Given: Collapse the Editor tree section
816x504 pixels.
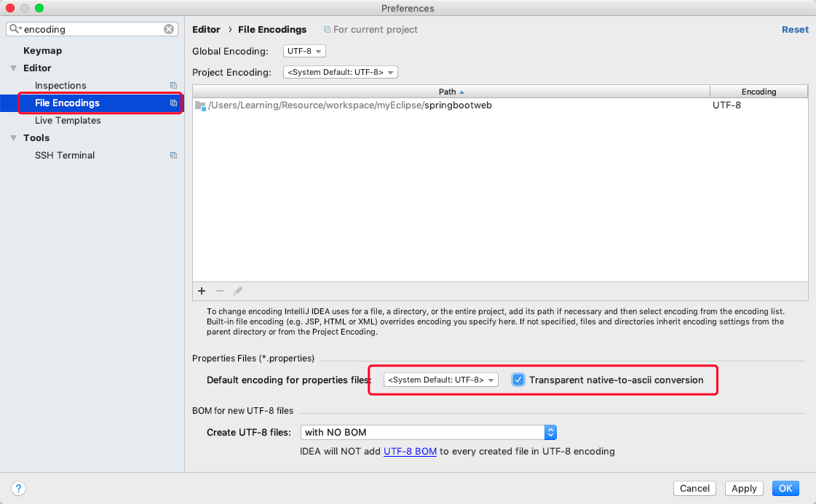Looking at the screenshot, I should 13,68.
